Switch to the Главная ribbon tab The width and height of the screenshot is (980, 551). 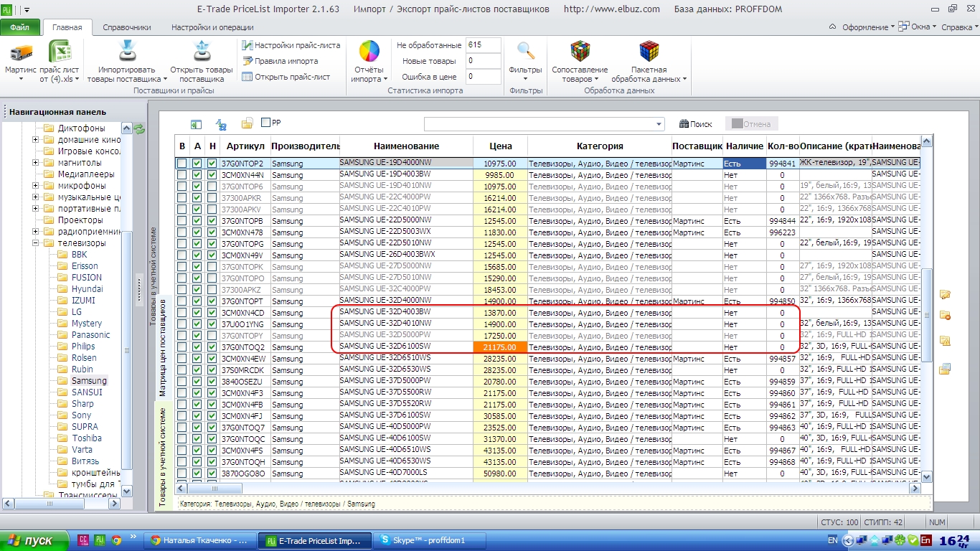tap(67, 27)
